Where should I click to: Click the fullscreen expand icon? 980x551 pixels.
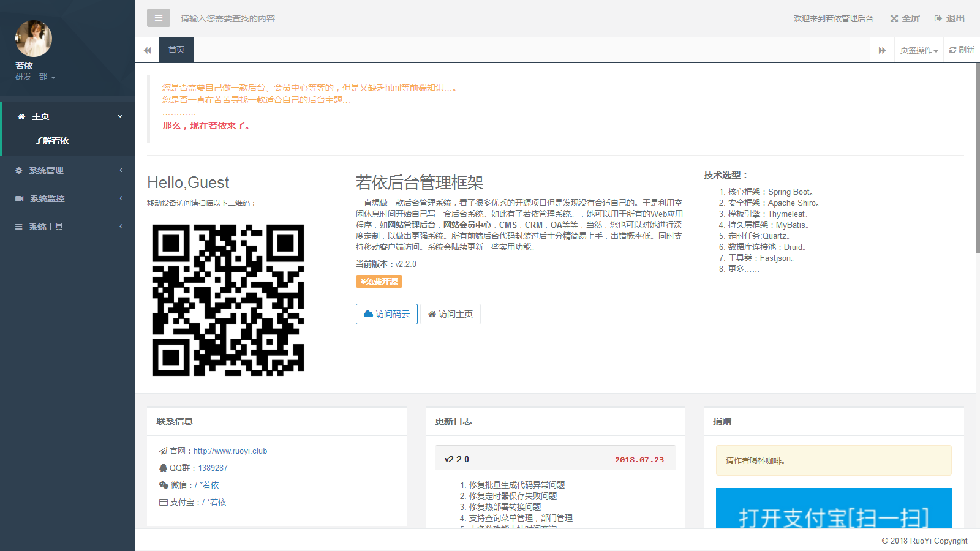pyautogui.click(x=894, y=18)
